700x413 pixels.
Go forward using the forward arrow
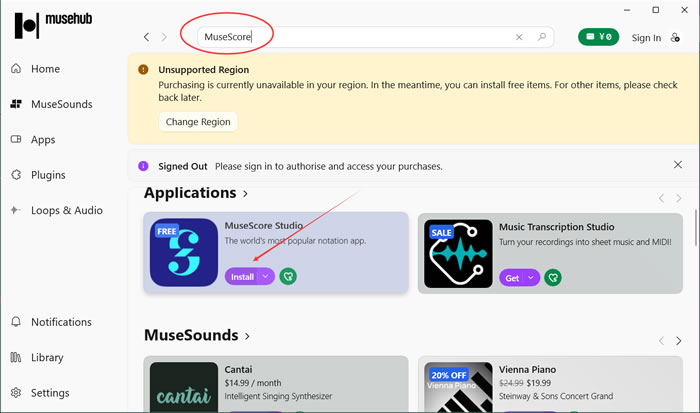pos(166,37)
